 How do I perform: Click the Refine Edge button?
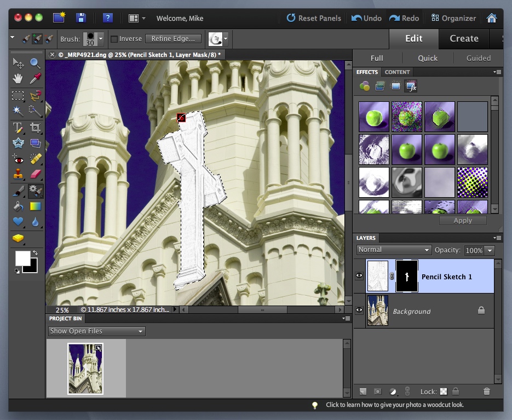pos(173,39)
